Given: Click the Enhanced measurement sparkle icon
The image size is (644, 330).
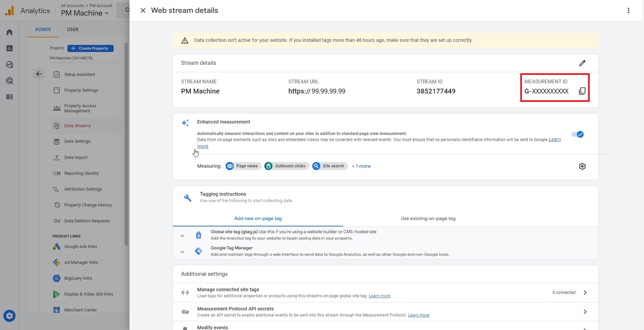Looking at the screenshot, I should coord(185,123).
